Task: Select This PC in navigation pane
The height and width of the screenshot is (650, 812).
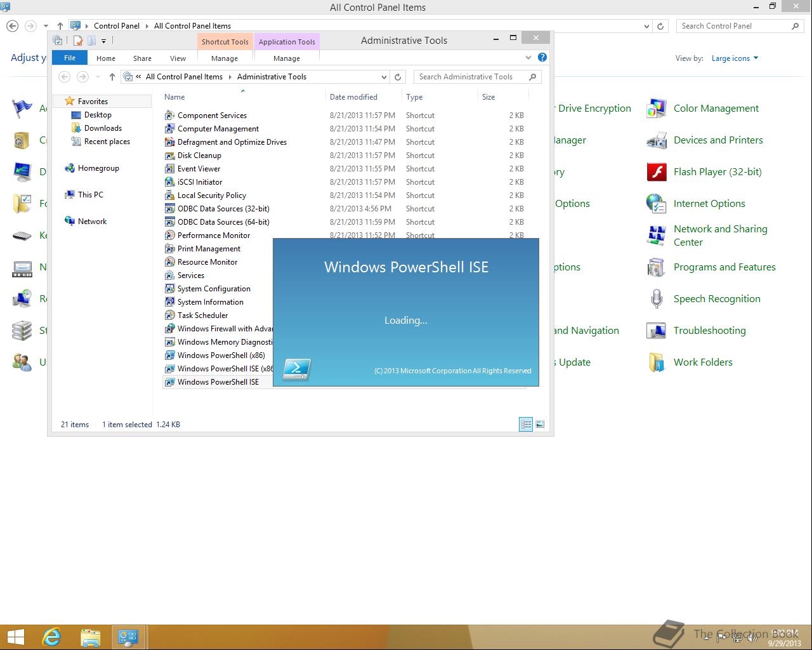Action: pos(90,195)
